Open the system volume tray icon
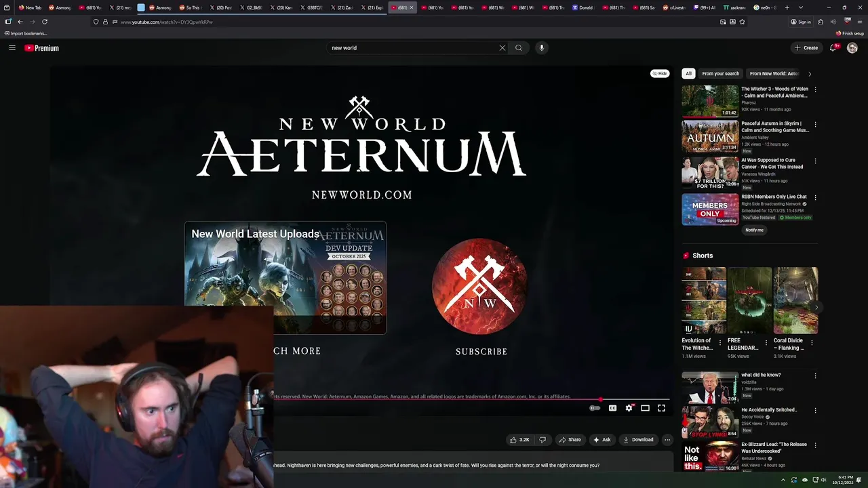 [x=823, y=480]
